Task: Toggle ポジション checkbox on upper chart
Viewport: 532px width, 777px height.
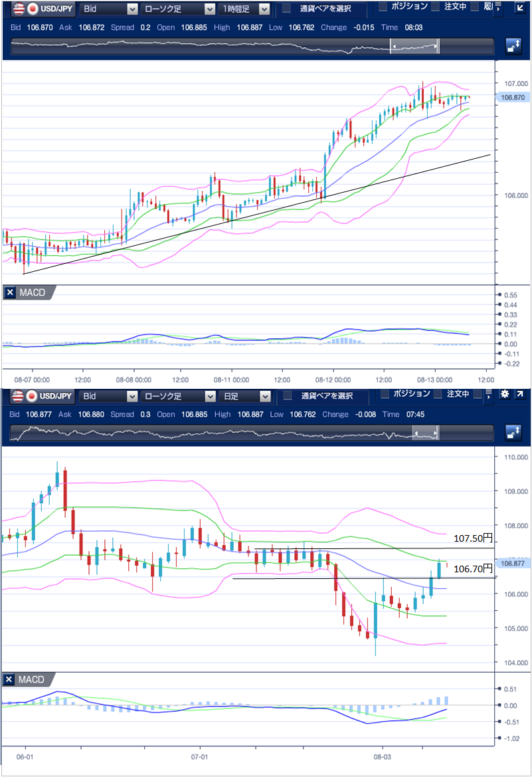Action: (x=383, y=7)
